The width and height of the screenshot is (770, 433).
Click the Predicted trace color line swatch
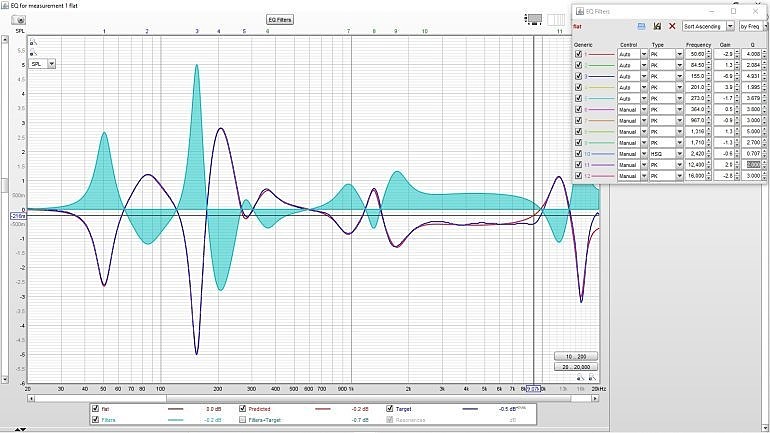323,409
